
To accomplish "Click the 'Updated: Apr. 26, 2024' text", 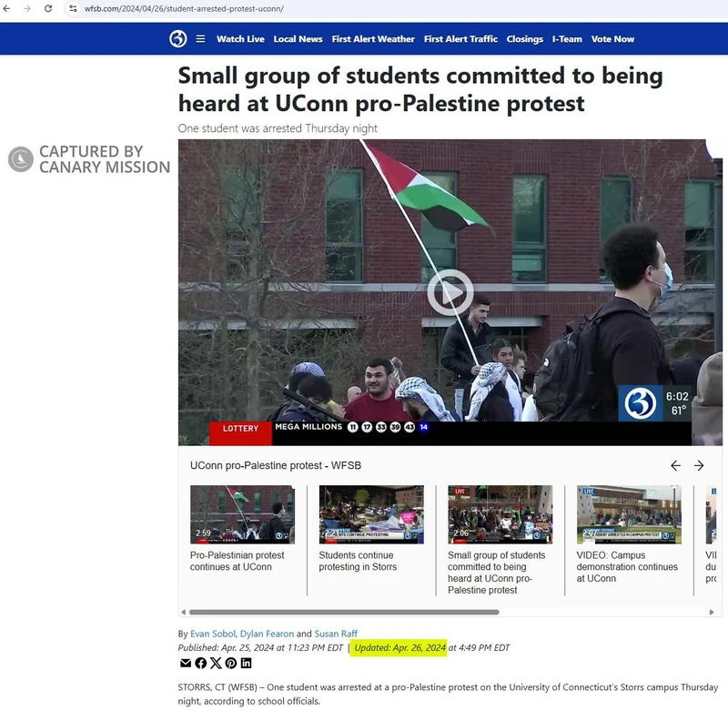I will (x=399, y=647).
